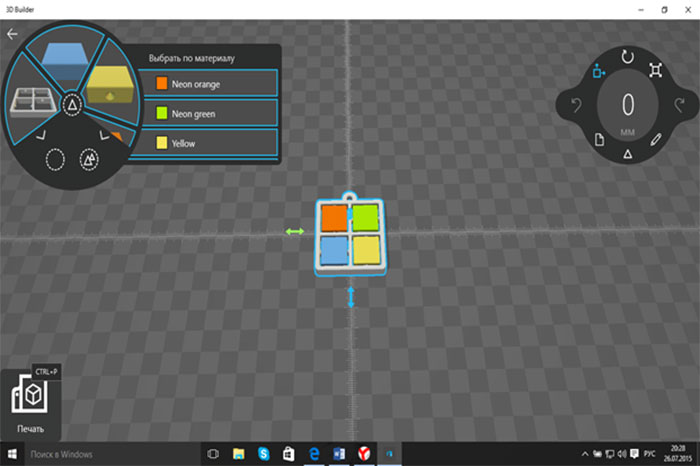700x466 pixels.
Task: Open the Windows Start menu
Action: tap(12, 454)
